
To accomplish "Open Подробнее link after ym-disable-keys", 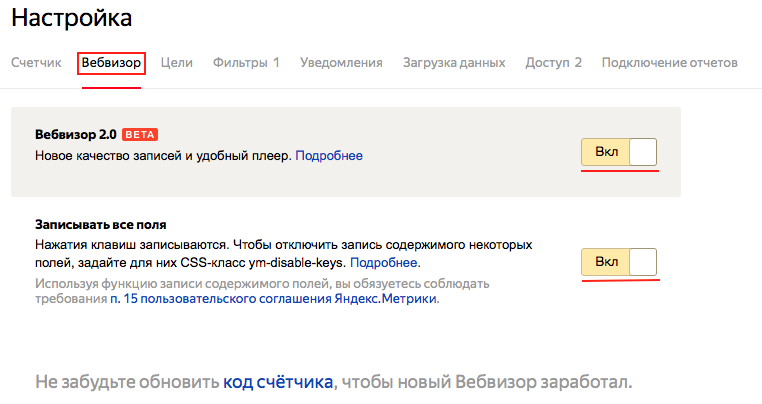I will (x=384, y=263).
